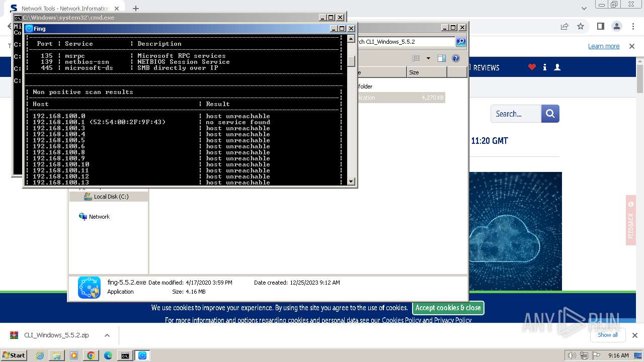Sort files by the Size column header
This screenshot has width=644, height=362.
click(427, 72)
